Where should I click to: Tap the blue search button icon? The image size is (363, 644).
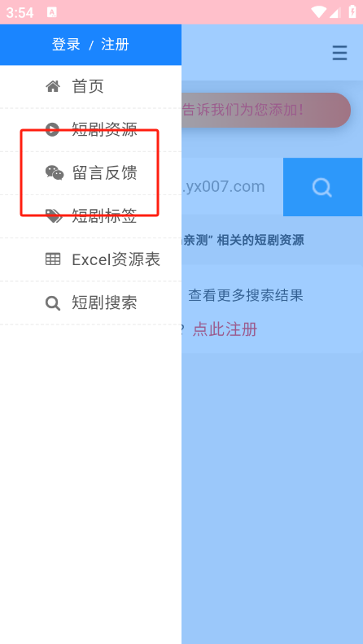point(322,187)
